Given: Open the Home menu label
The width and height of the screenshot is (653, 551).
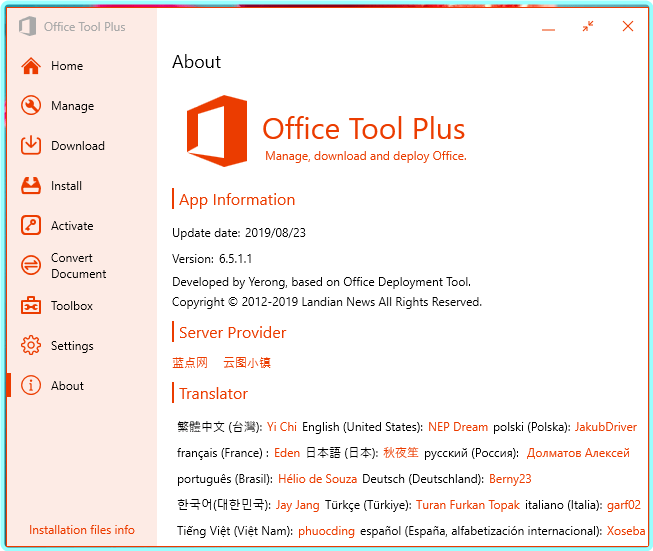Looking at the screenshot, I should tap(67, 66).
